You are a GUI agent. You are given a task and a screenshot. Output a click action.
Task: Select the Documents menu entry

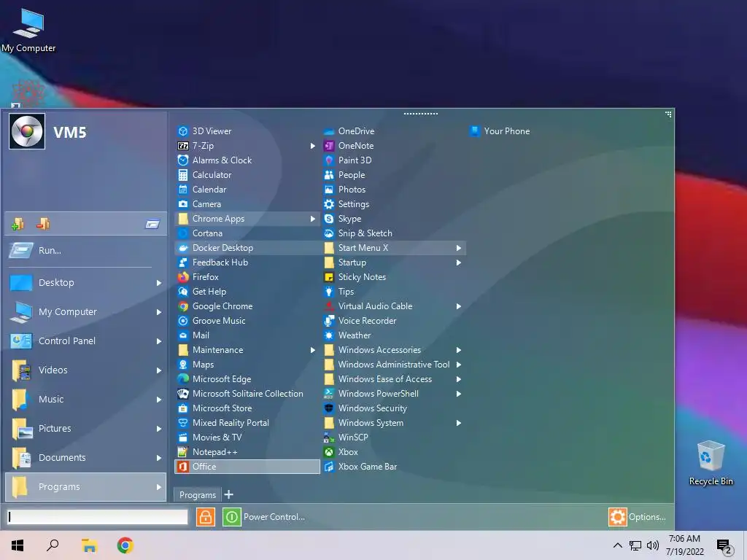[x=86, y=458]
